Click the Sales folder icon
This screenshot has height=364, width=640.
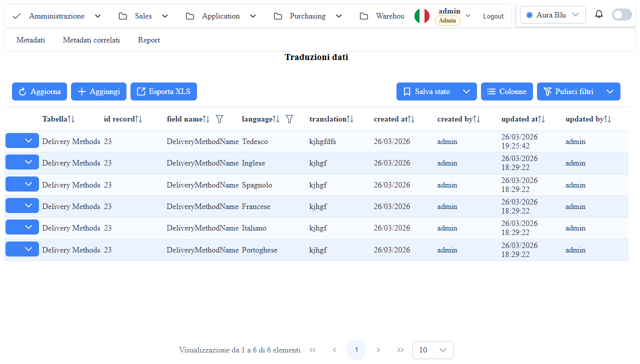pos(123,16)
